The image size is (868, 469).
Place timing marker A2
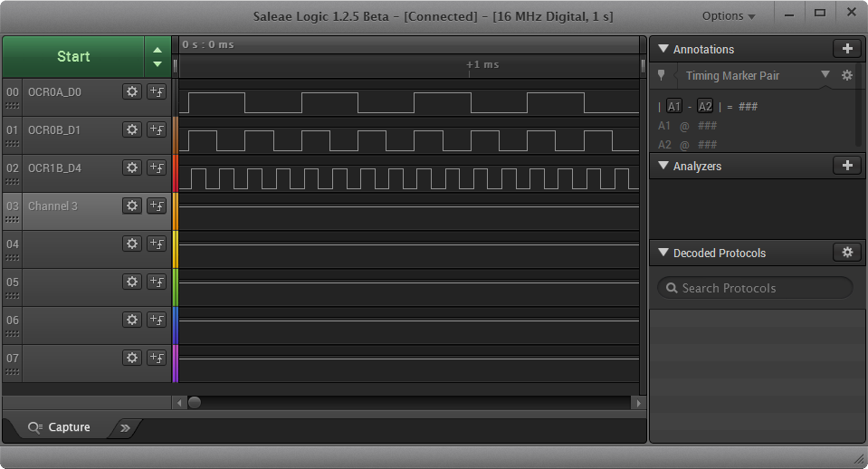tap(705, 106)
